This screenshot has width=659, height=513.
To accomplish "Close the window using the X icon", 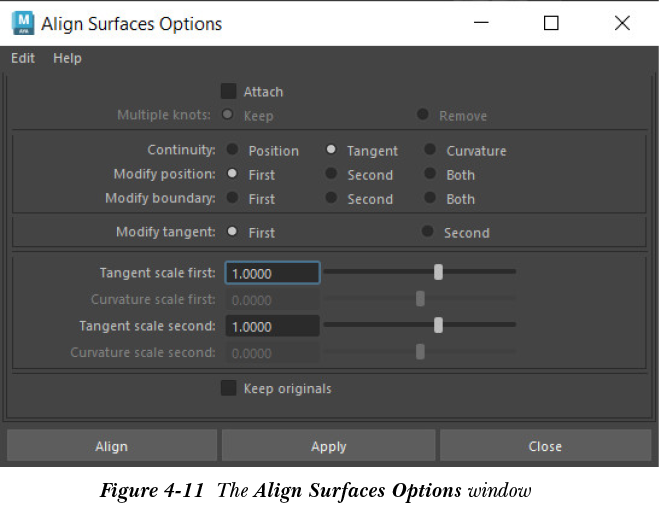I will pyautogui.click(x=622, y=23).
